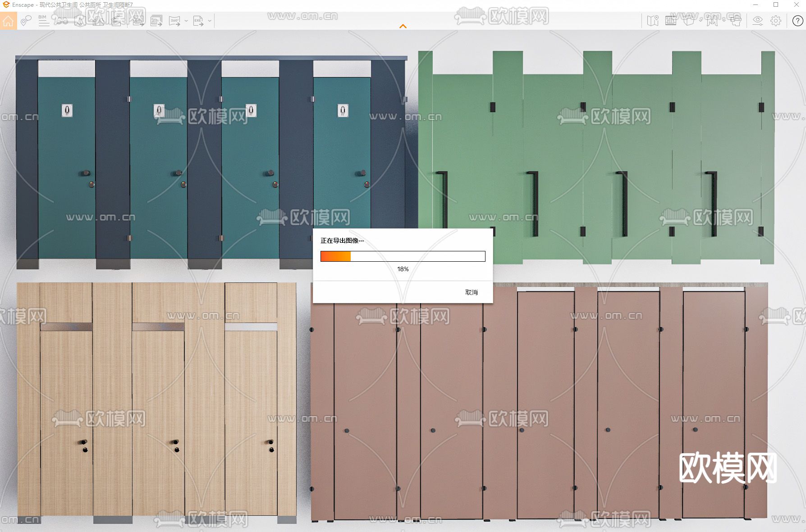Click the export progress bar
Image resolution: width=806 pixels, height=532 pixels.
pyautogui.click(x=403, y=256)
